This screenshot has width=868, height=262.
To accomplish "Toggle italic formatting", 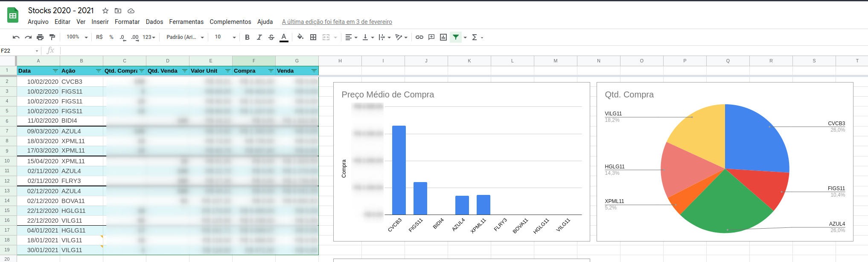I will (259, 37).
